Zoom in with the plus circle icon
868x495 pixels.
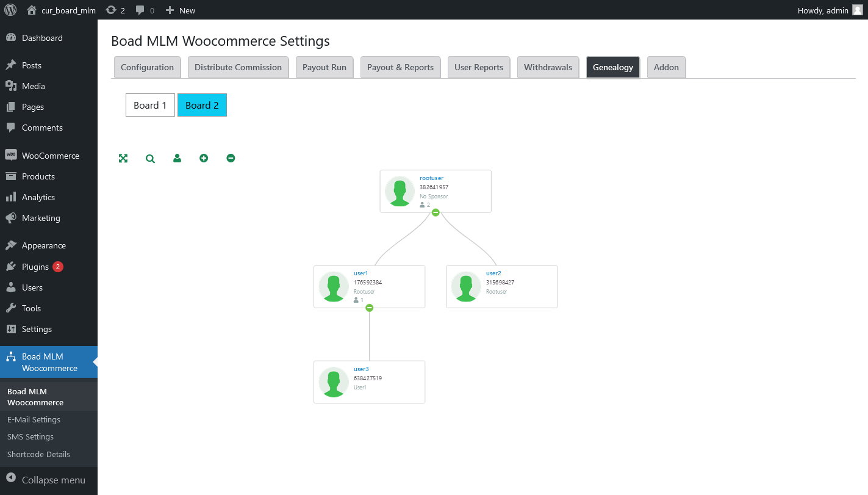point(204,159)
